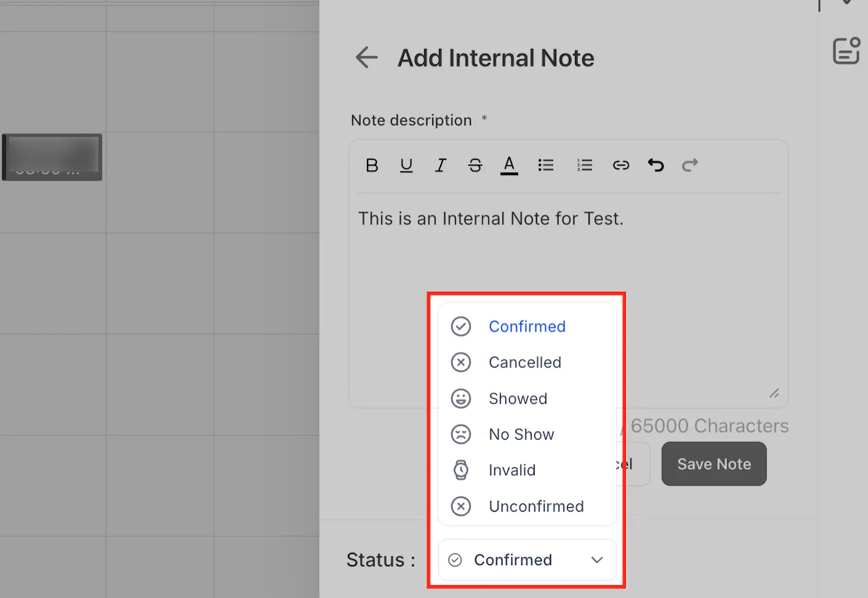868x598 pixels.
Task: Insert a numbered list in note
Action: [x=585, y=165]
